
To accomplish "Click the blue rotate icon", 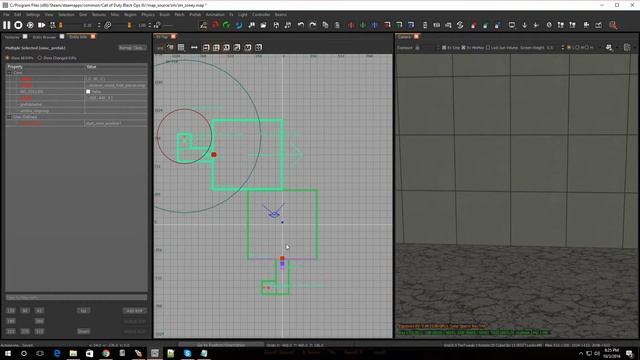I will click(239, 25).
